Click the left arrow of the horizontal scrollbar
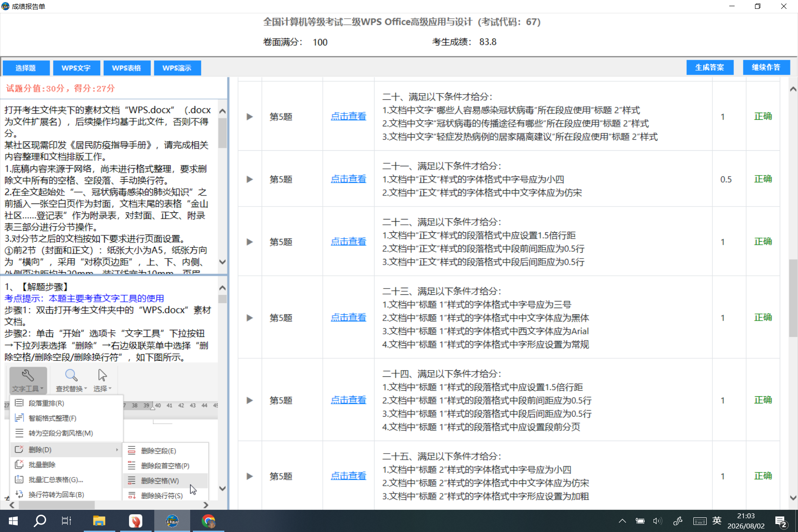Image resolution: width=798 pixels, height=532 pixels. pos(12,505)
